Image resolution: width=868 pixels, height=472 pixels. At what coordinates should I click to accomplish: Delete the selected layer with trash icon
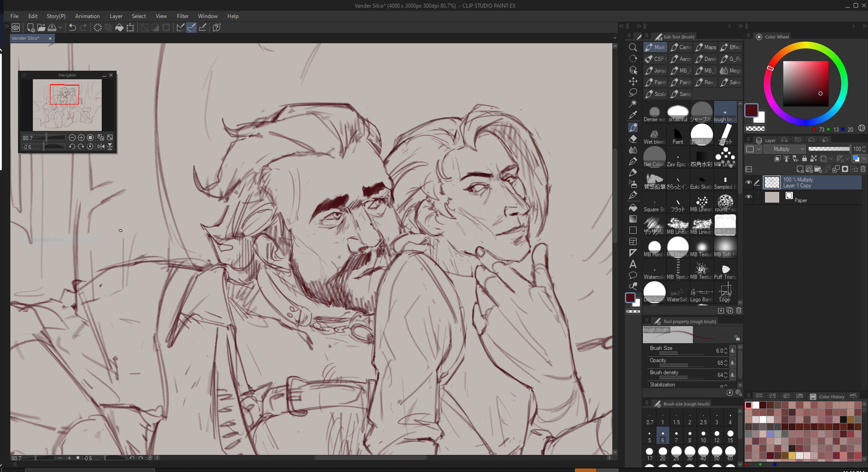click(863, 169)
